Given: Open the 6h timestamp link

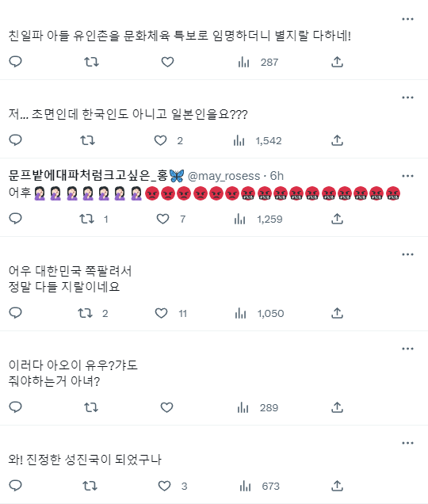Looking at the screenshot, I should (277, 176).
